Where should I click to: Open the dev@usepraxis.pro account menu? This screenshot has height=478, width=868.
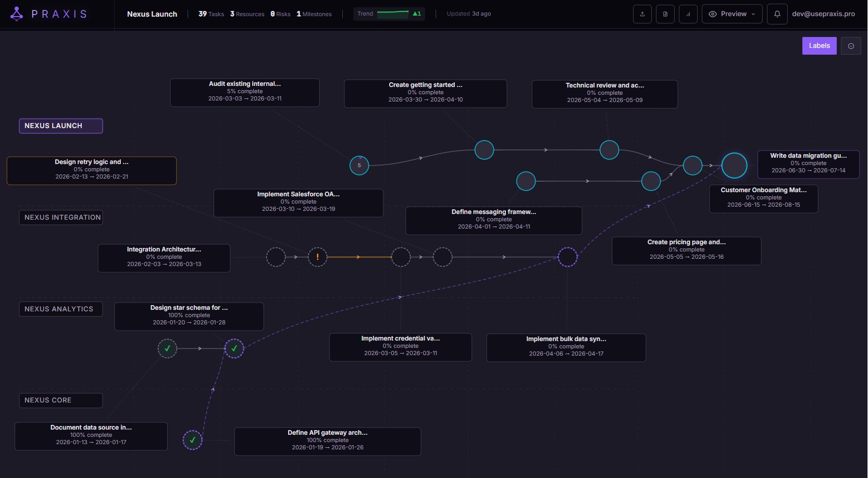(823, 14)
